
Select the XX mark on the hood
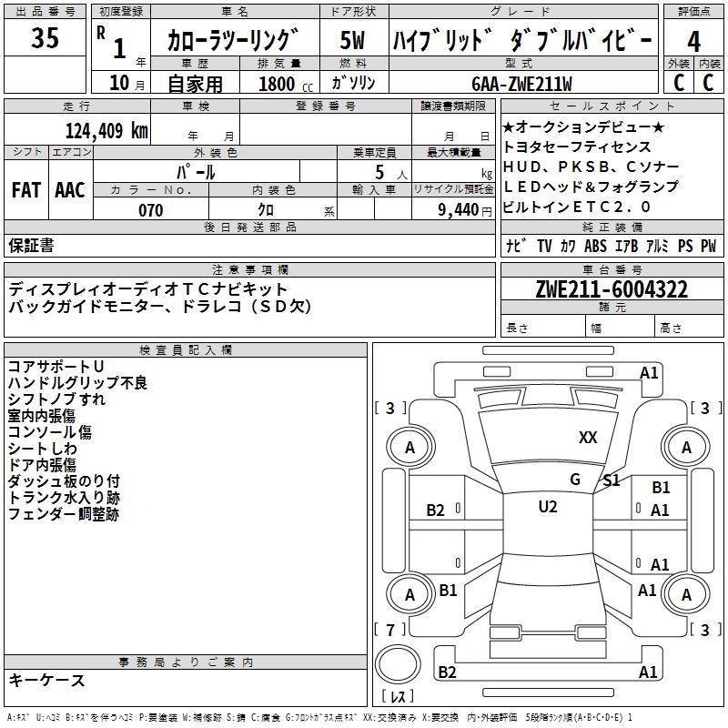click(x=588, y=438)
